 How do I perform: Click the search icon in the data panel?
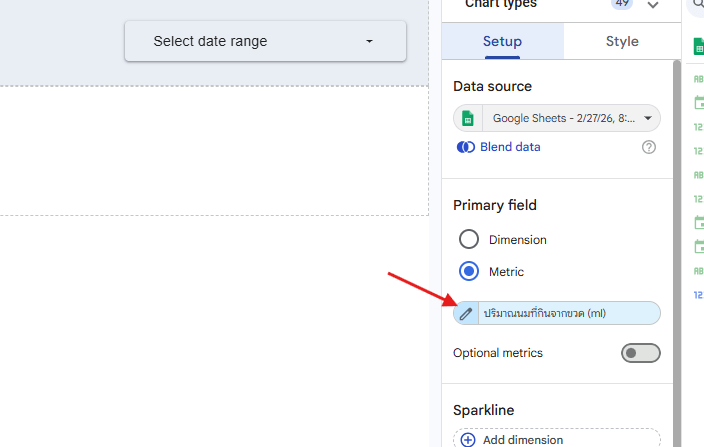[x=697, y=5]
